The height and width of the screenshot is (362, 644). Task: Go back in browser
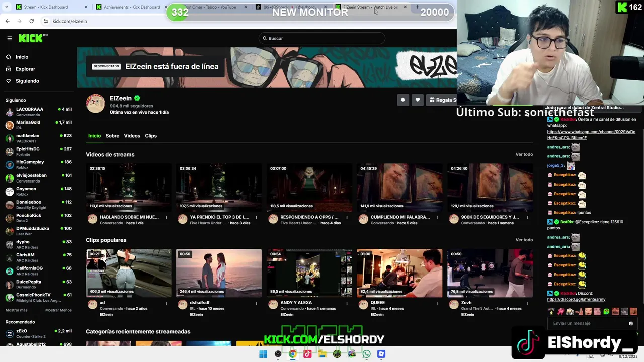pyautogui.click(x=7, y=21)
